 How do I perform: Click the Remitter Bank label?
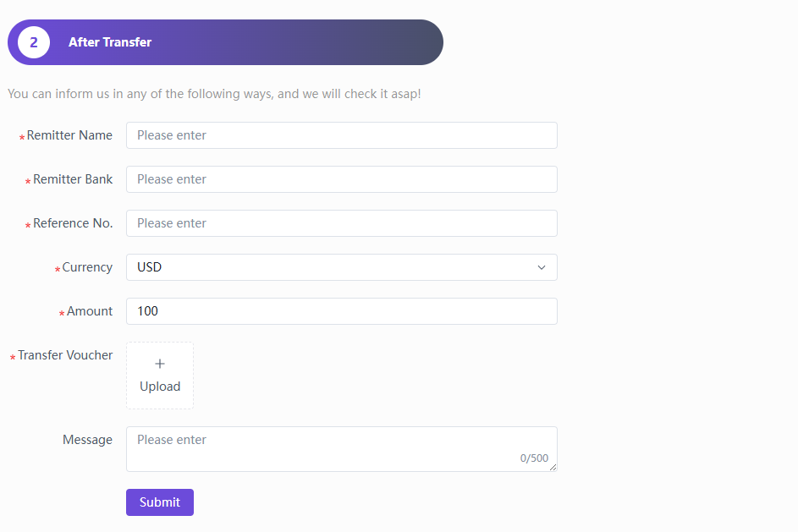click(x=73, y=179)
